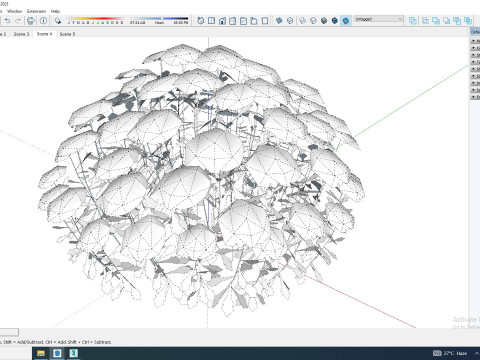Screen dimensions: 480x360
Task: Click the Split solid tool
Action: coord(468,21)
